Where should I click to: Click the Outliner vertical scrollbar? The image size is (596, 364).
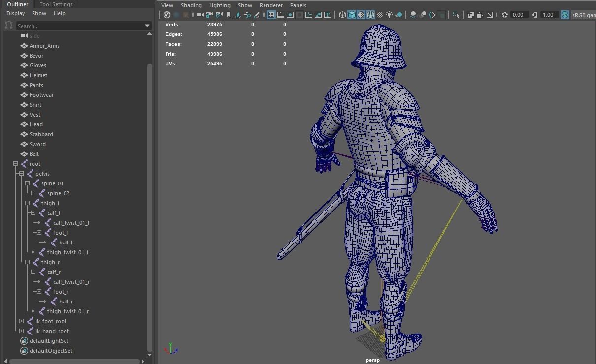(149, 207)
